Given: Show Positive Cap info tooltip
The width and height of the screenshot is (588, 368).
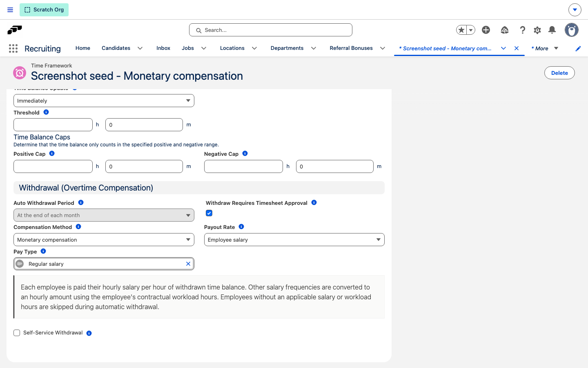Looking at the screenshot, I should point(52,153).
